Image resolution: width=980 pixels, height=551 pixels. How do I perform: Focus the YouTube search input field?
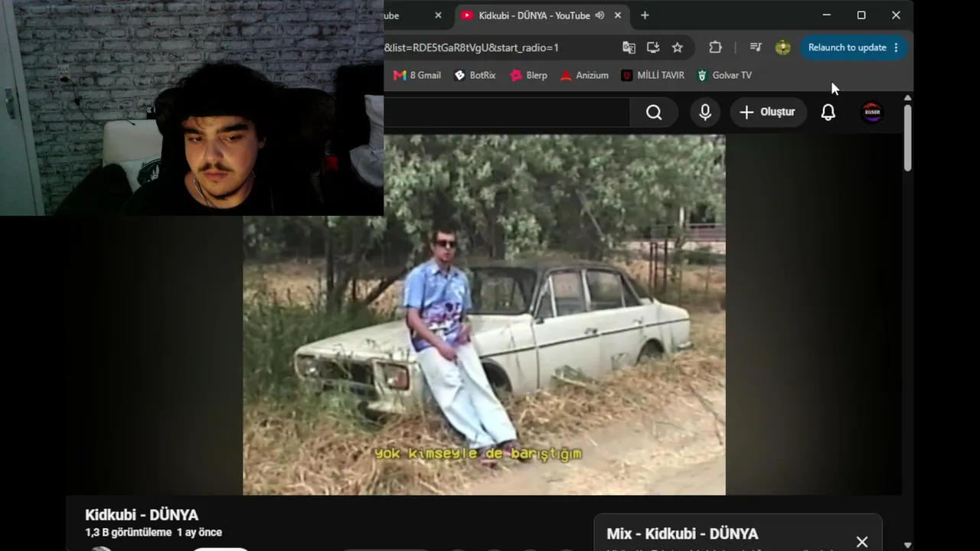pyautogui.click(x=507, y=112)
